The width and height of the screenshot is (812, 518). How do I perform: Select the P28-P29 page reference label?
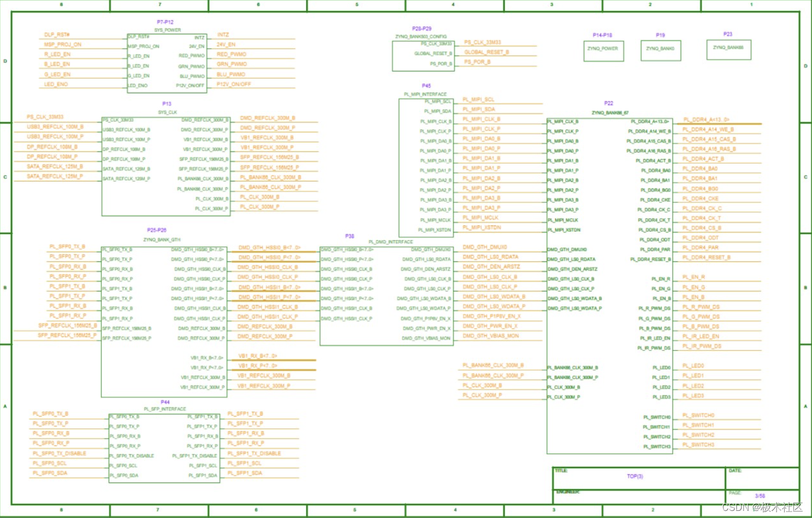(x=422, y=28)
